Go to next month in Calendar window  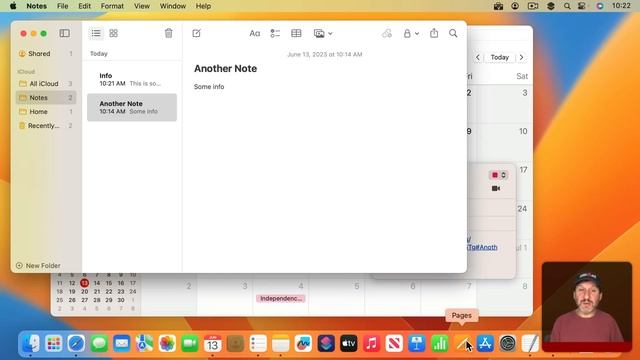click(522, 57)
